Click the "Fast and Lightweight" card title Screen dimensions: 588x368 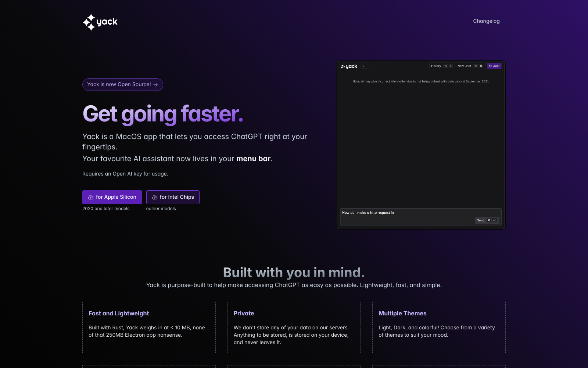coord(119,314)
